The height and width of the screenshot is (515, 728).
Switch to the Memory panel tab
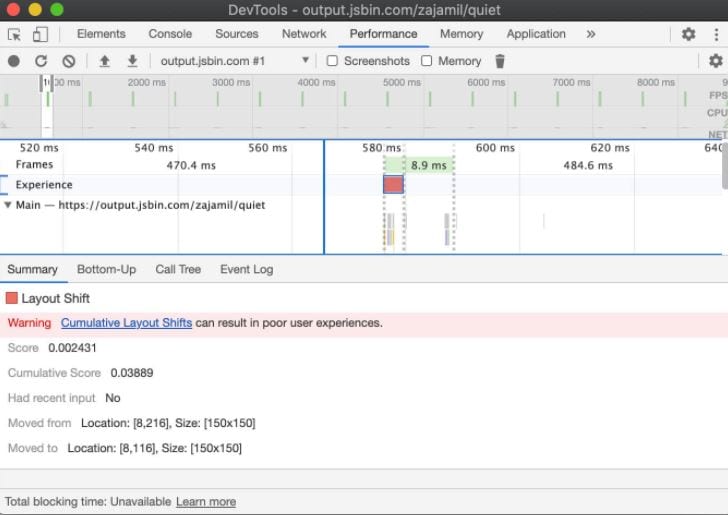point(462,34)
